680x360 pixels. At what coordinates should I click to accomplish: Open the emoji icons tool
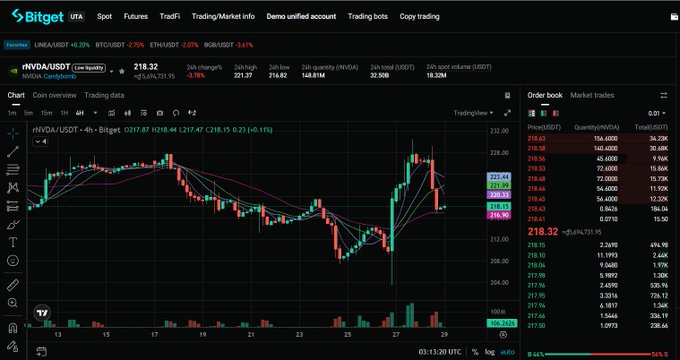13,261
